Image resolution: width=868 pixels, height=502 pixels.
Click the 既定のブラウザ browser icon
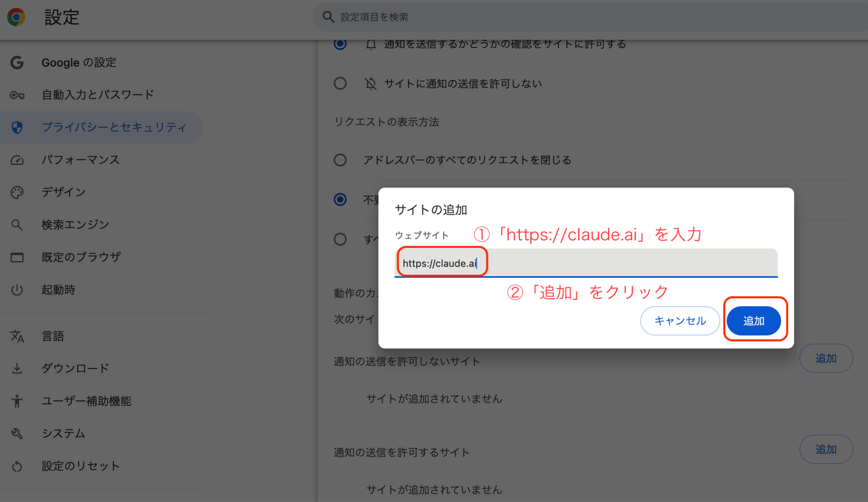pos(17,257)
